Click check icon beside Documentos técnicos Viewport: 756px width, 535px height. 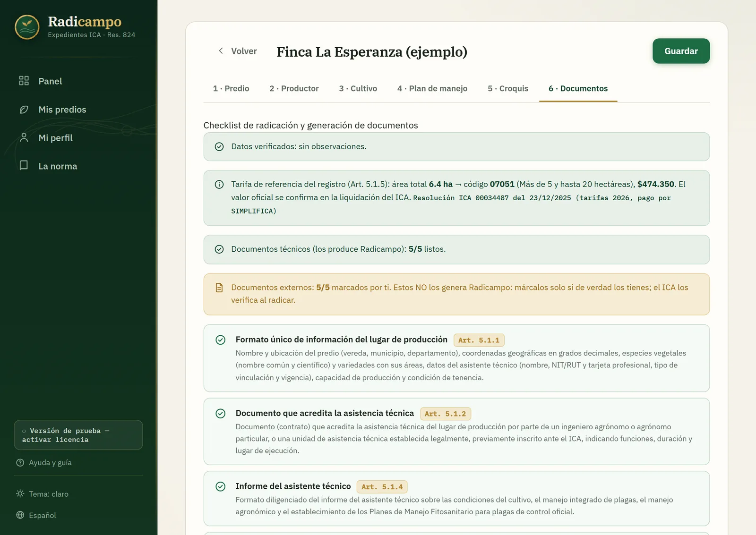coord(219,249)
